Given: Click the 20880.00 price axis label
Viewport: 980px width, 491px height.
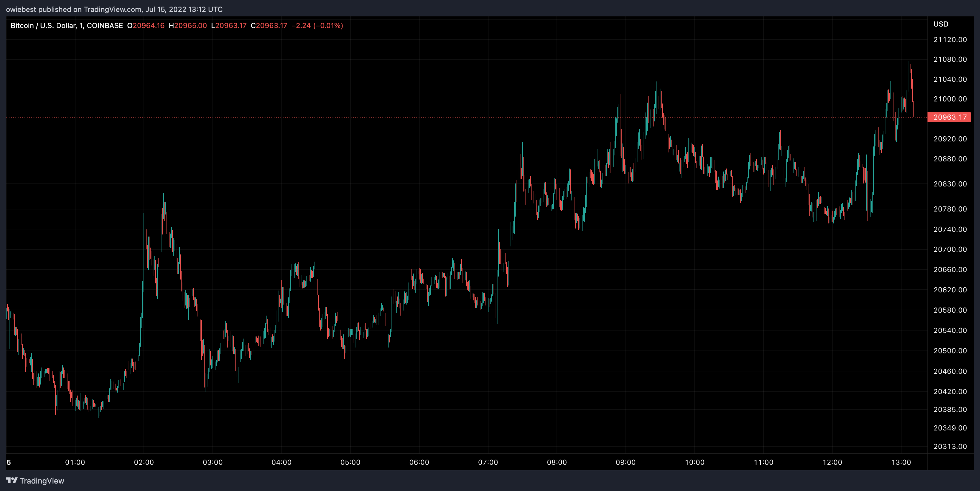Looking at the screenshot, I should tap(950, 159).
